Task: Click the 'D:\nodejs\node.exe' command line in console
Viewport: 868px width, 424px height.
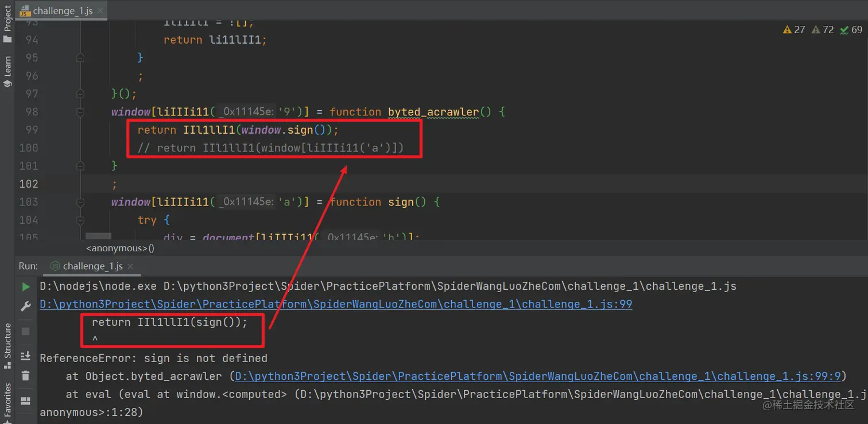Action: (388, 286)
